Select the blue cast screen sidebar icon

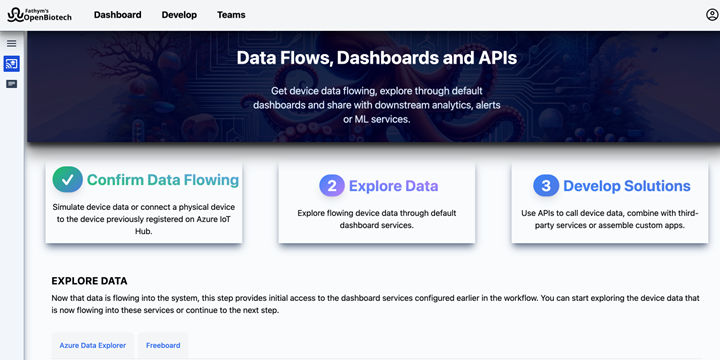pos(11,64)
